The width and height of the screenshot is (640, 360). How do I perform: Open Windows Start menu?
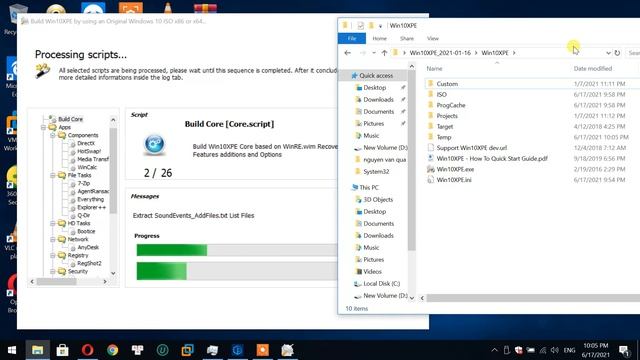click(12, 350)
